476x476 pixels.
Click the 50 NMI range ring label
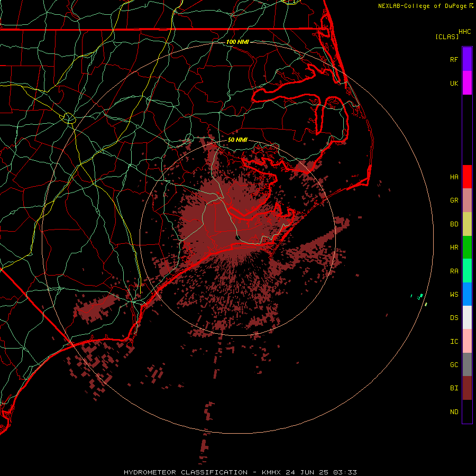(237, 140)
